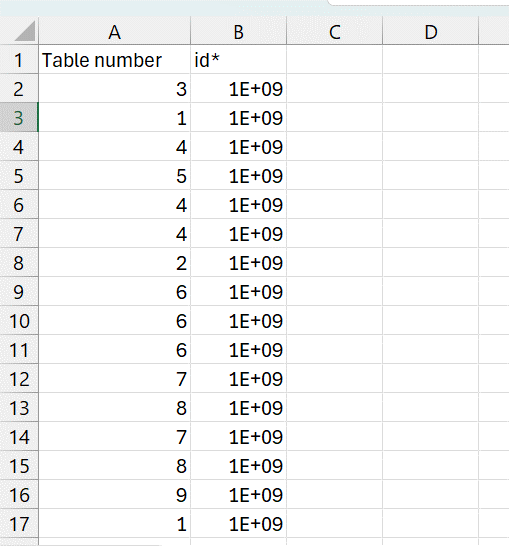509x546 pixels.
Task: Select column D header
Action: point(431,31)
